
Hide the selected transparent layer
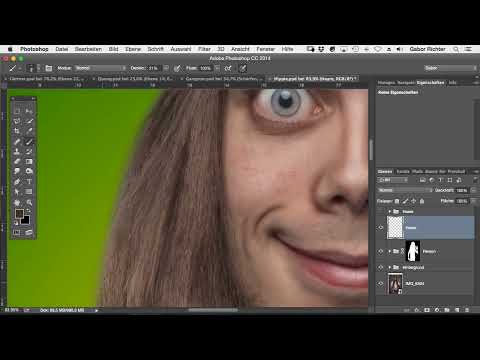click(381, 228)
